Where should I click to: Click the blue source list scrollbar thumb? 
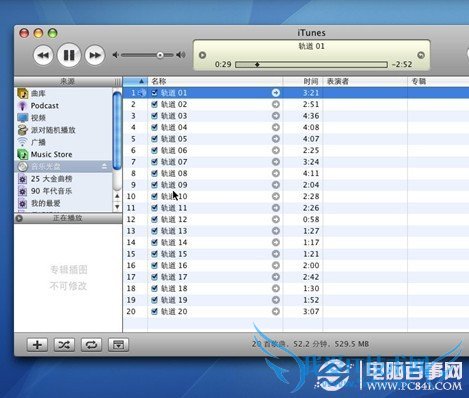click(117, 131)
